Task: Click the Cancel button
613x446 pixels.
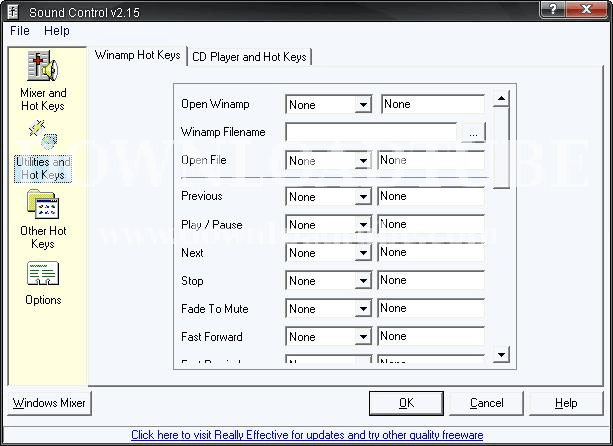Action: point(487,403)
